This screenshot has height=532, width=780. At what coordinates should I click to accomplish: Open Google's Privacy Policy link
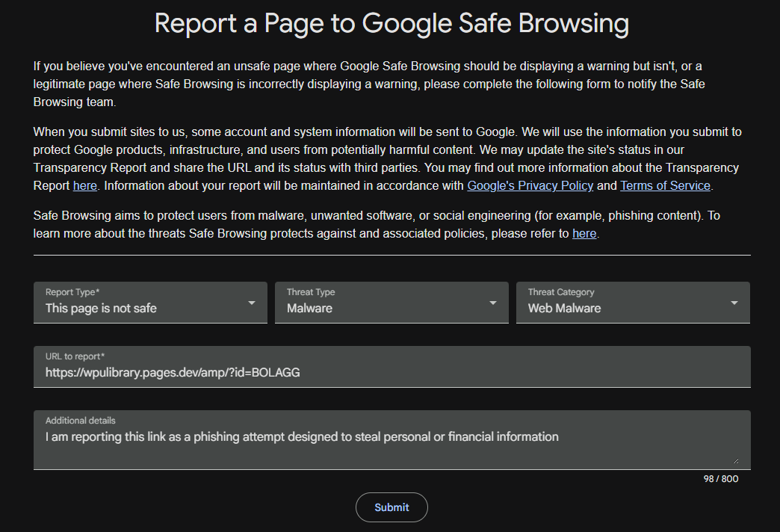click(x=530, y=185)
